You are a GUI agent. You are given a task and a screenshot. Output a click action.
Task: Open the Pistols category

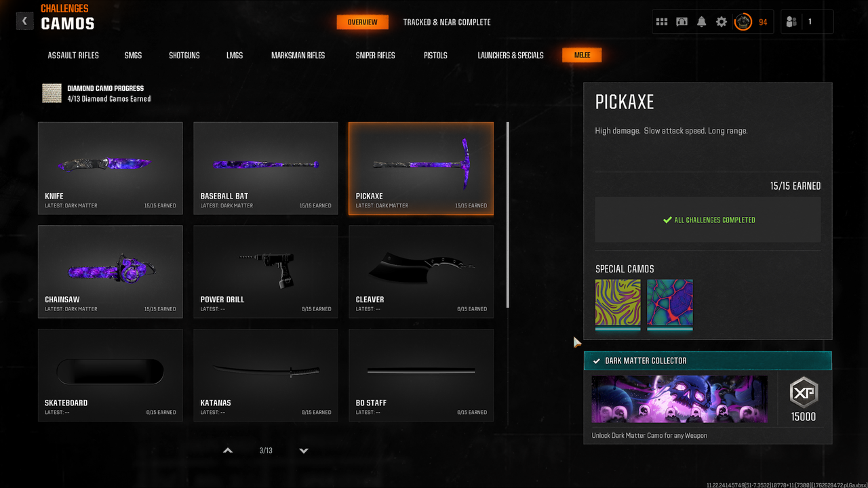(x=435, y=56)
